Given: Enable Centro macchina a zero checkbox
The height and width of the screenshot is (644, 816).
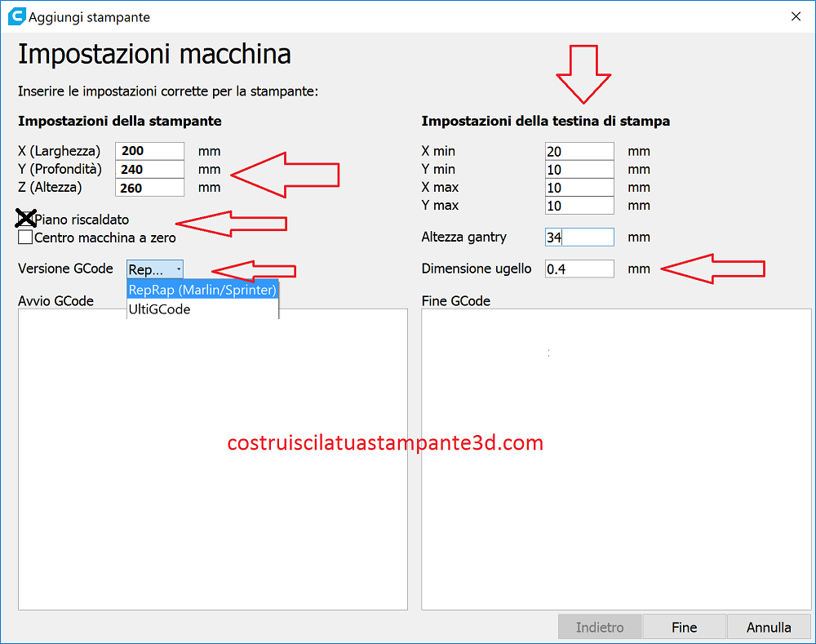Looking at the screenshot, I should [x=25, y=237].
